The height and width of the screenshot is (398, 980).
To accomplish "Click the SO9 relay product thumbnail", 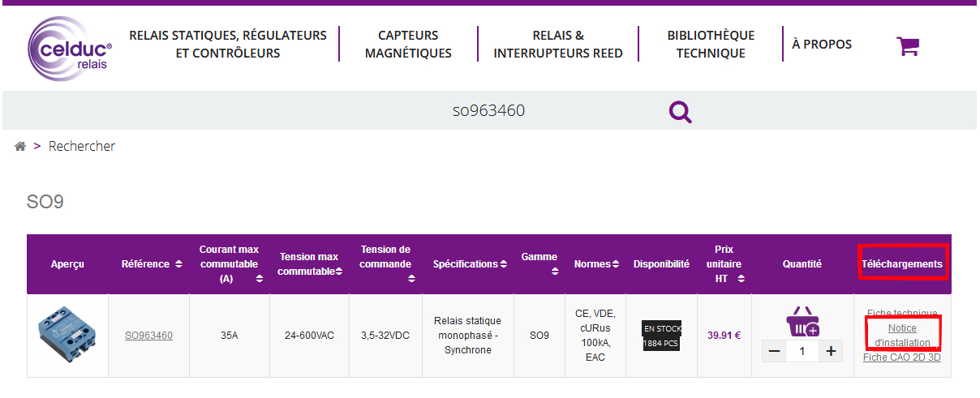I will click(67, 335).
